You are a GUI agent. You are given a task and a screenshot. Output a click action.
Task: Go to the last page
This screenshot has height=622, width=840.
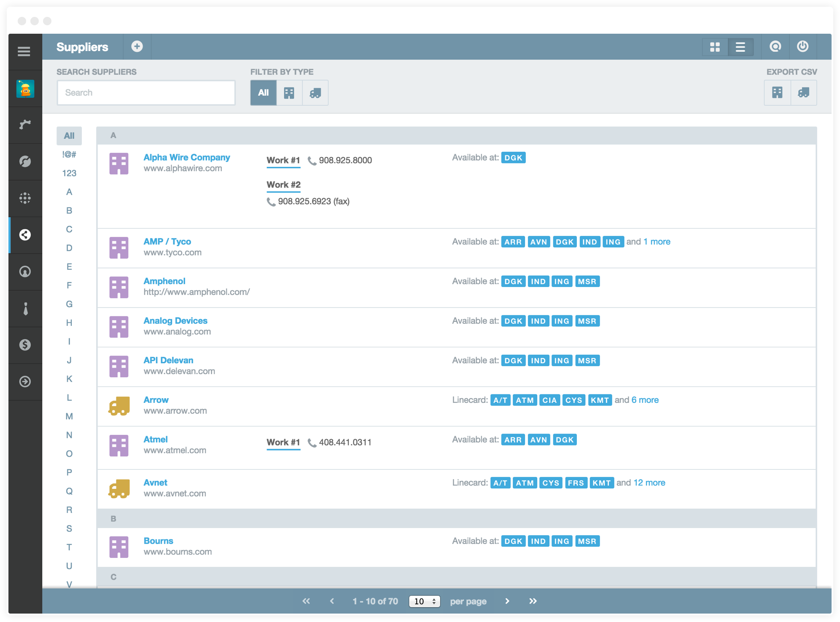533,601
